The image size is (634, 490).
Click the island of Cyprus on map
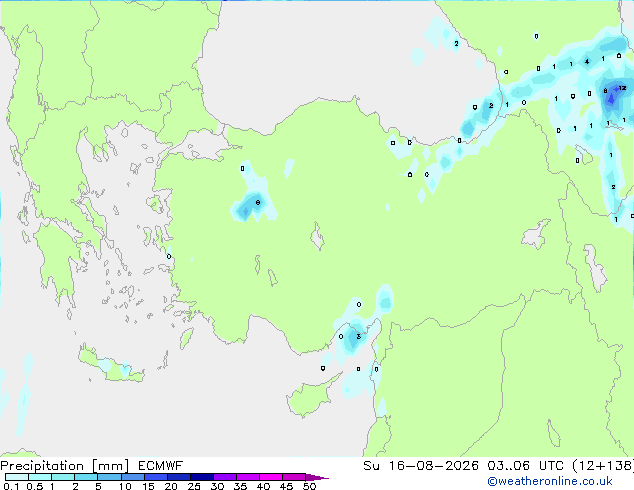coord(307,398)
